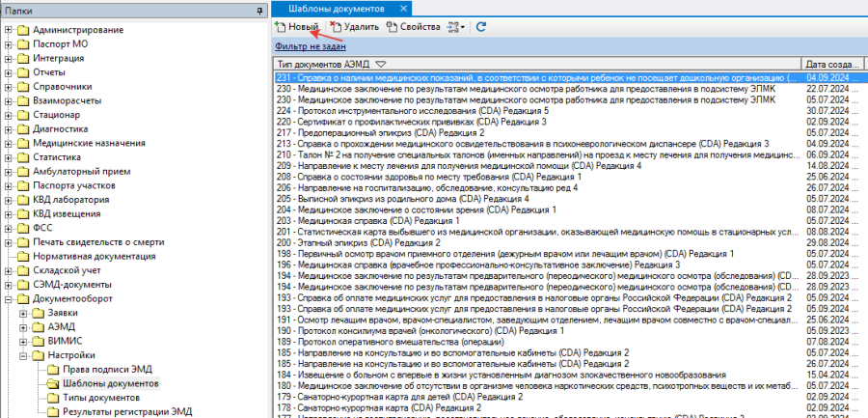Viewport: 868px width, 418px height.
Task: Click the КВД лаборатория folder icon
Action: [23, 200]
